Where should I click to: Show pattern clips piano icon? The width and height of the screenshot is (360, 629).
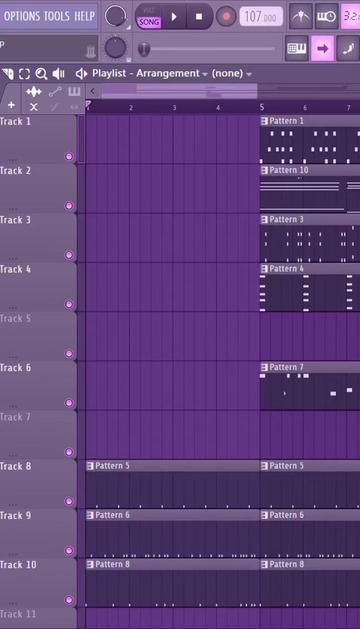(74, 91)
